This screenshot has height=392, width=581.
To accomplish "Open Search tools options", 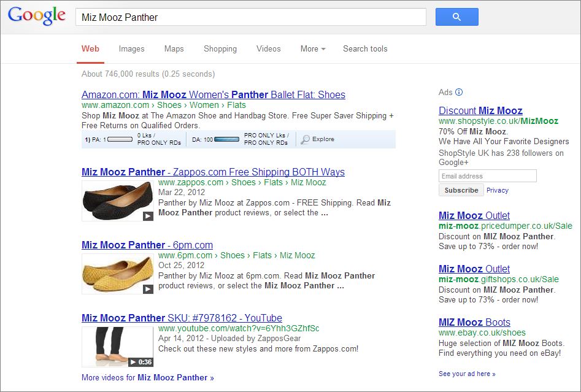I will 365,49.
